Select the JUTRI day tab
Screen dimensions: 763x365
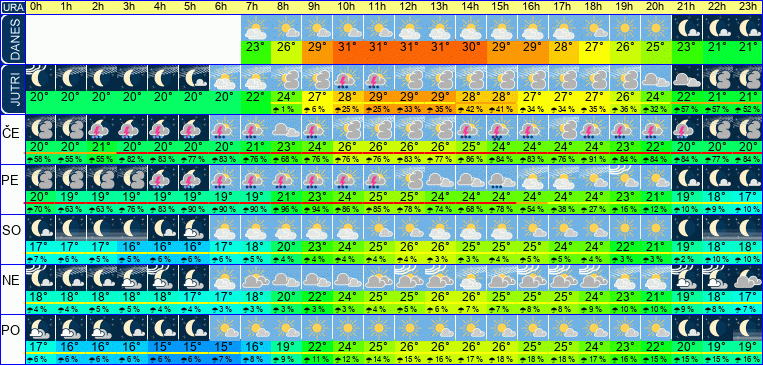12,89
